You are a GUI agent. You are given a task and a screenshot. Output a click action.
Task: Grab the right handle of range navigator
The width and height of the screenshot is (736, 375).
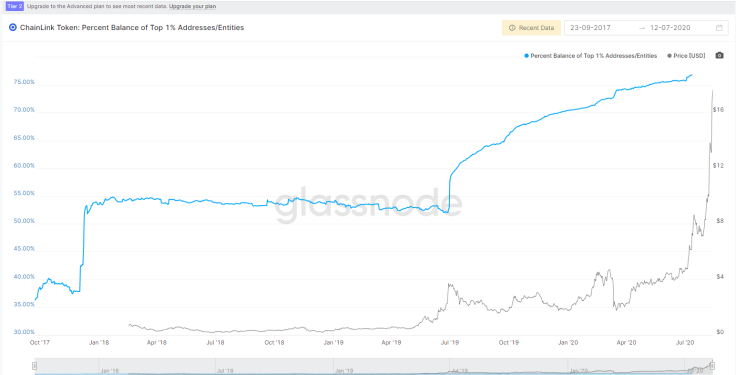pyautogui.click(x=712, y=366)
